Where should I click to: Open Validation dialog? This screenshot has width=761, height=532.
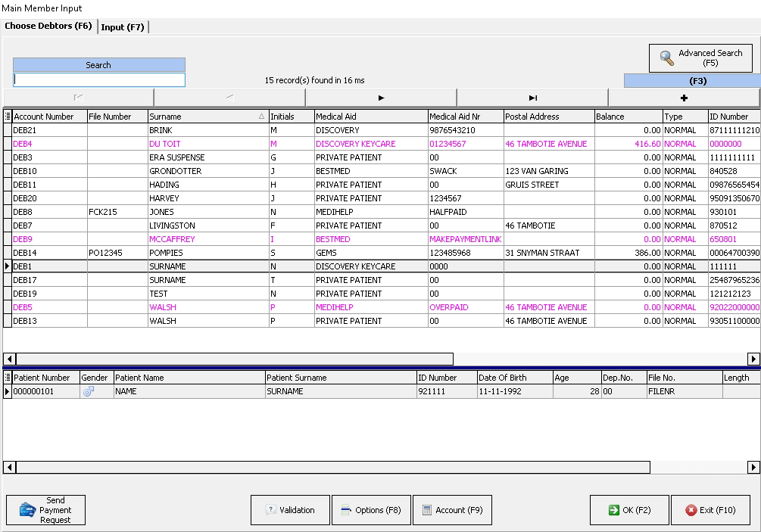(x=290, y=510)
